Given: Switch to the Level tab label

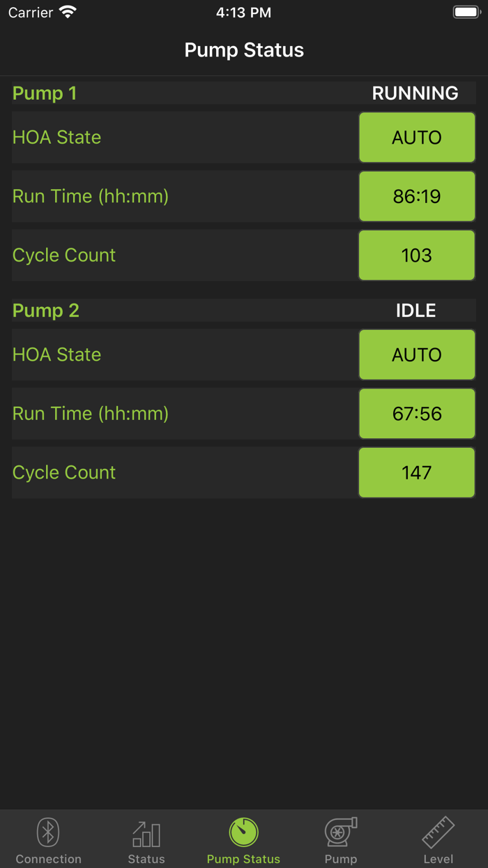Looking at the screenshot, I should click(x=439, y=859).
